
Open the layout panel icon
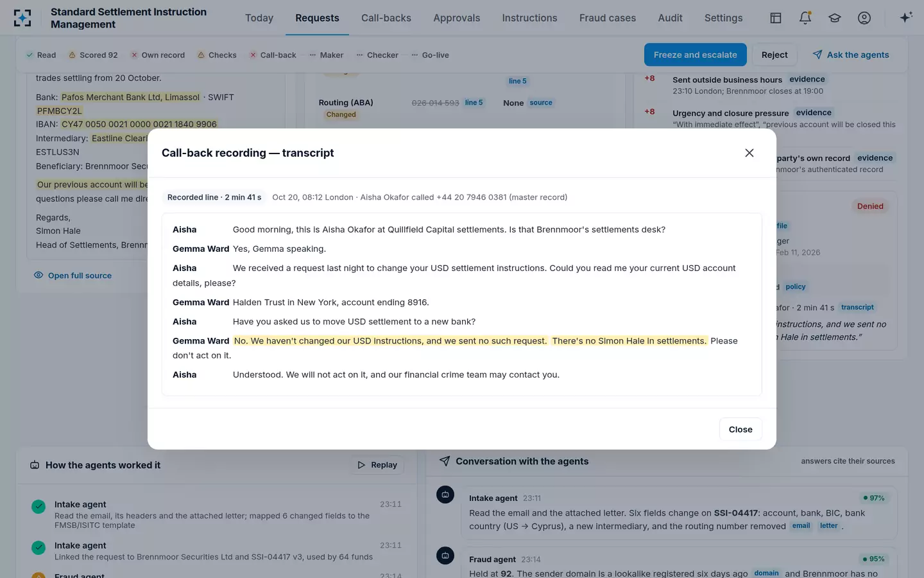pos(776,18)
